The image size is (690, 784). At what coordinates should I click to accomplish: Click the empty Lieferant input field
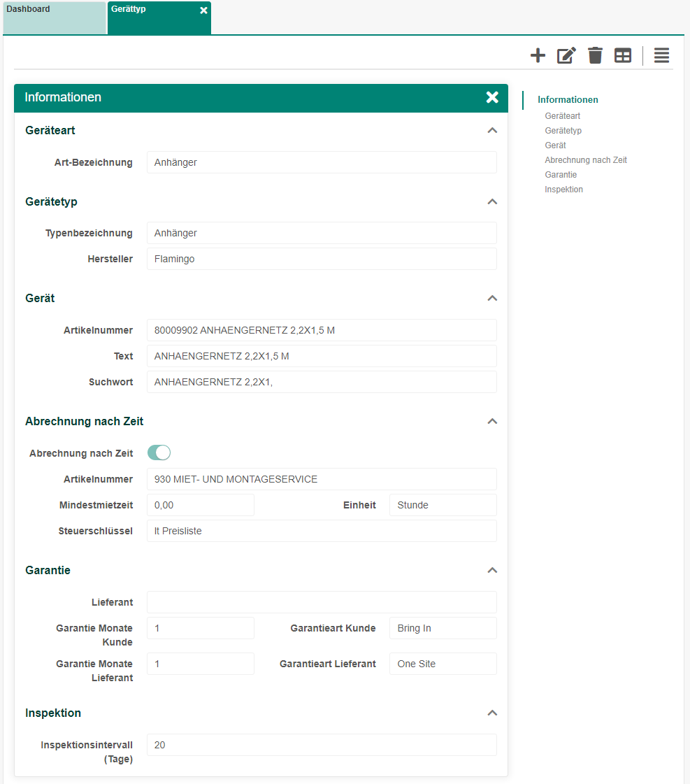click(322, 602)
